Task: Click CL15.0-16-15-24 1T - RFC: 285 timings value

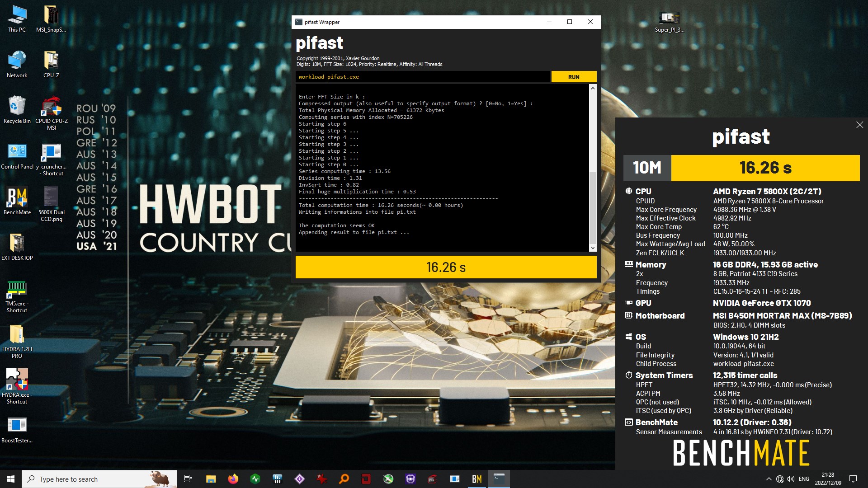Action: point(756,291)
